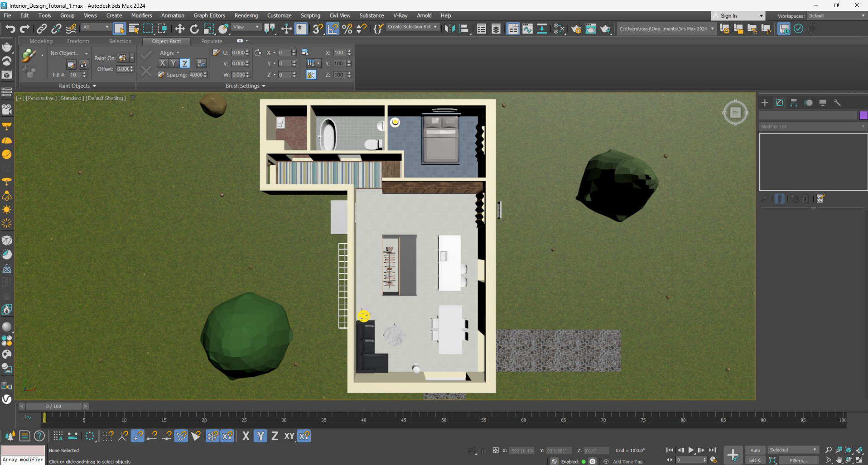Image resolution: width=868 pixels, height=465 pixels.
Task: Click the purple object color swatch
Action: pos(863,115)
